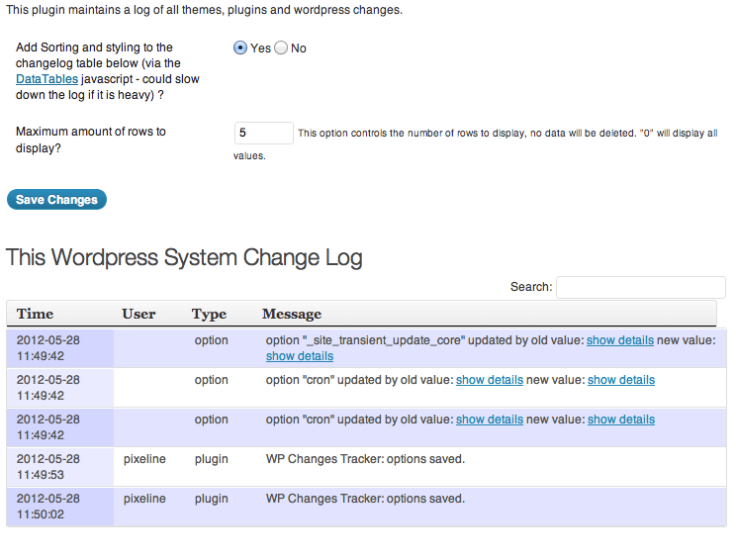Show old value details for _site_transient_update_core
The width and height of the screenshot is (736, 560).
tap(620, 340)
